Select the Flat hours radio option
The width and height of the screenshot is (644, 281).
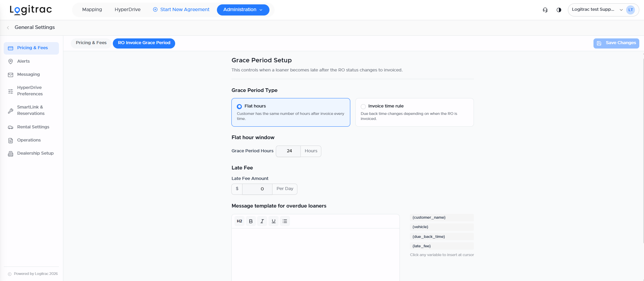[239, 106]
